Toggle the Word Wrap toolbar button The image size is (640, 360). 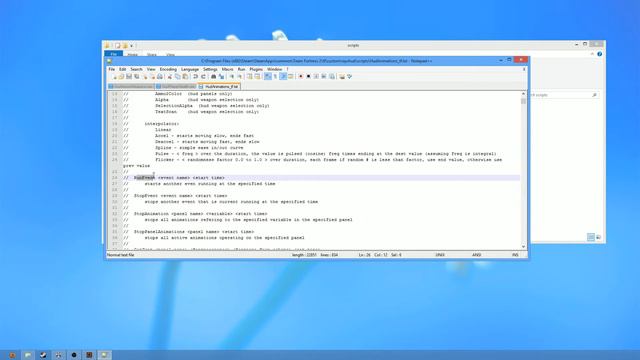[x=267, y=77]
